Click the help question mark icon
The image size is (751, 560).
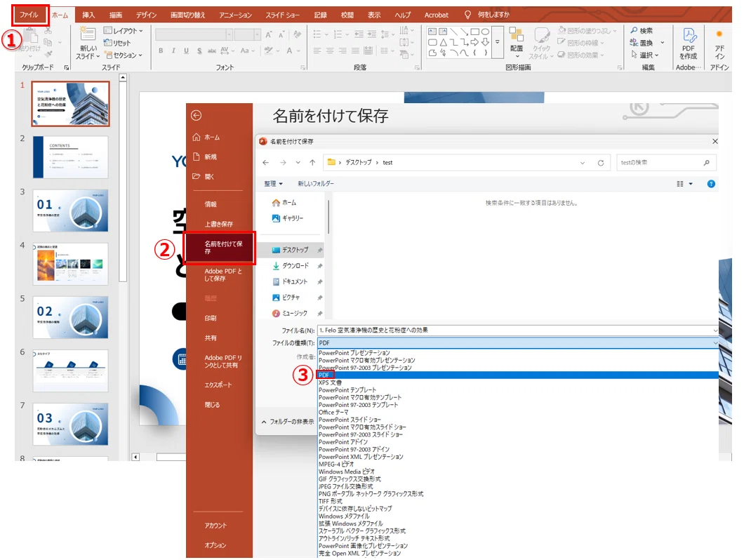click(711, 184)
